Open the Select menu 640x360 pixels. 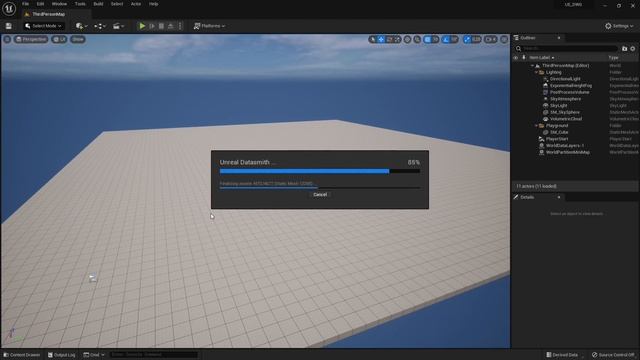[117, 4]
